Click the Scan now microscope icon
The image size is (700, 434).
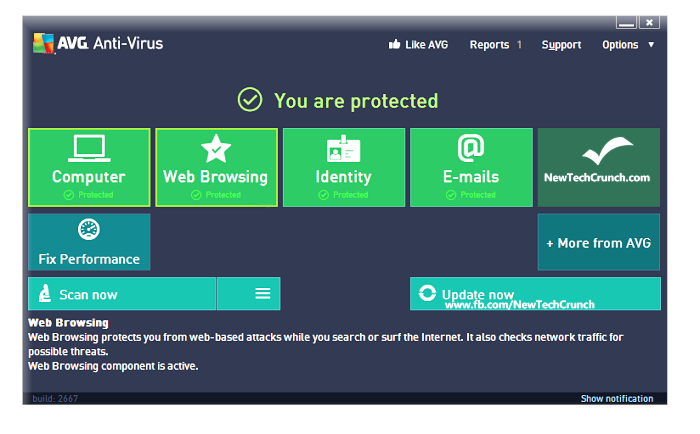[x=45, y=293]
